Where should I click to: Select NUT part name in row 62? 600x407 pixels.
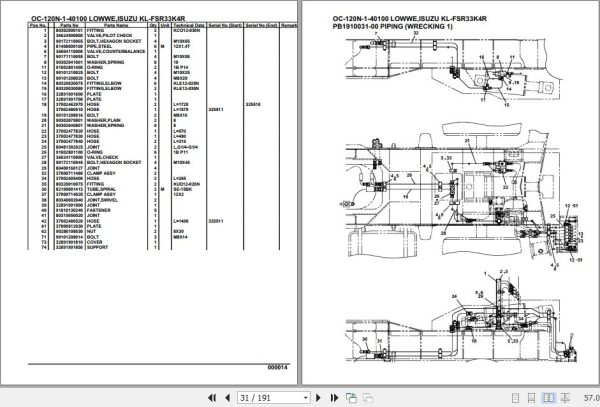(x=91, y=231)
